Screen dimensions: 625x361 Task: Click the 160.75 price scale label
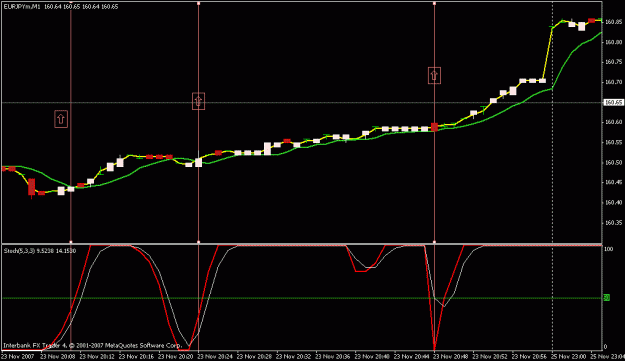pyautogui.click(x=613, y=62)
